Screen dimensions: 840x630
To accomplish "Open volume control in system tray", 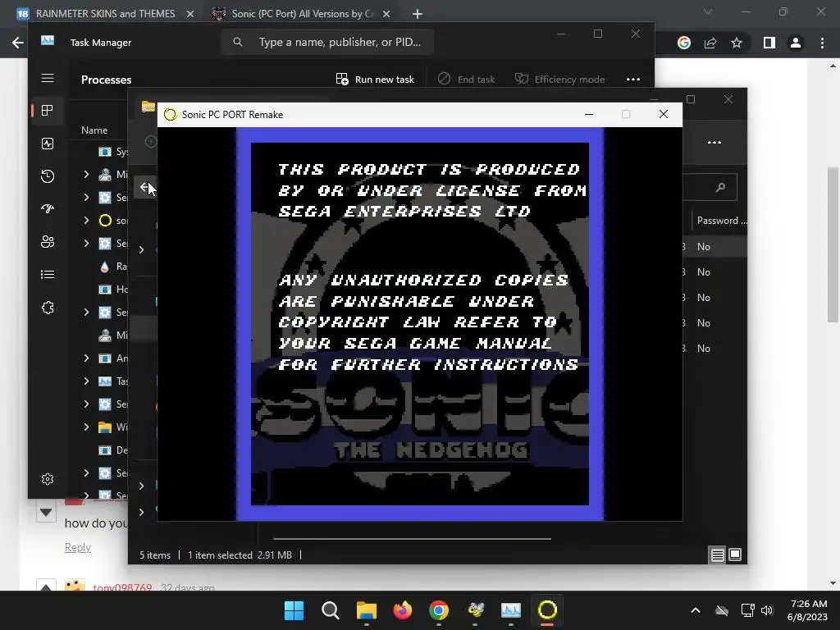I will pyautogui.click(x=768, y=610).
